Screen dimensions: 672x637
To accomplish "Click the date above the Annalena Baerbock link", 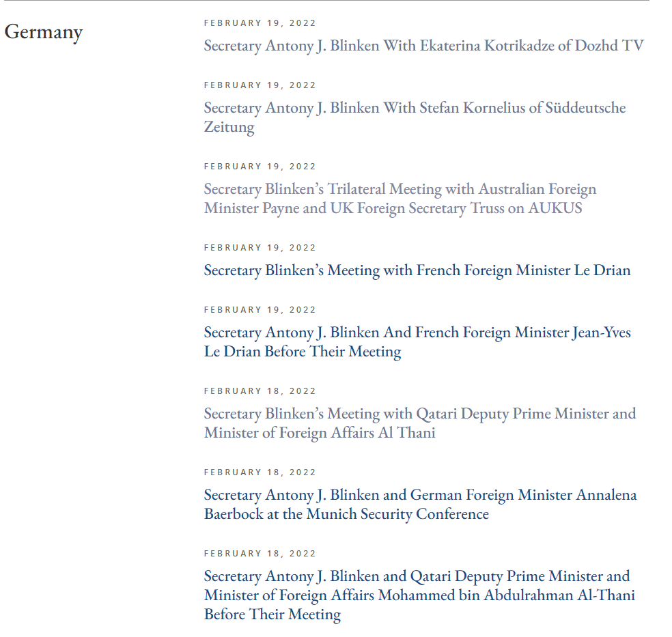I will point(260,472).
